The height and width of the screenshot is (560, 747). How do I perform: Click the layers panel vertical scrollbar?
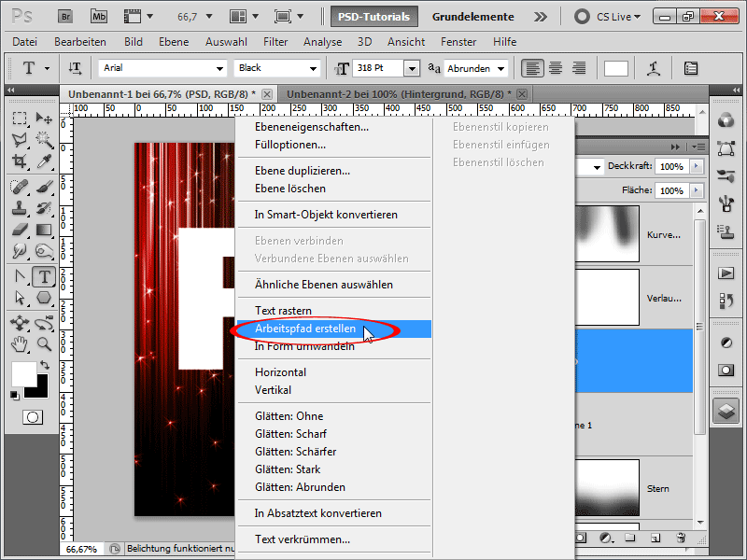[x=699, y=328]
